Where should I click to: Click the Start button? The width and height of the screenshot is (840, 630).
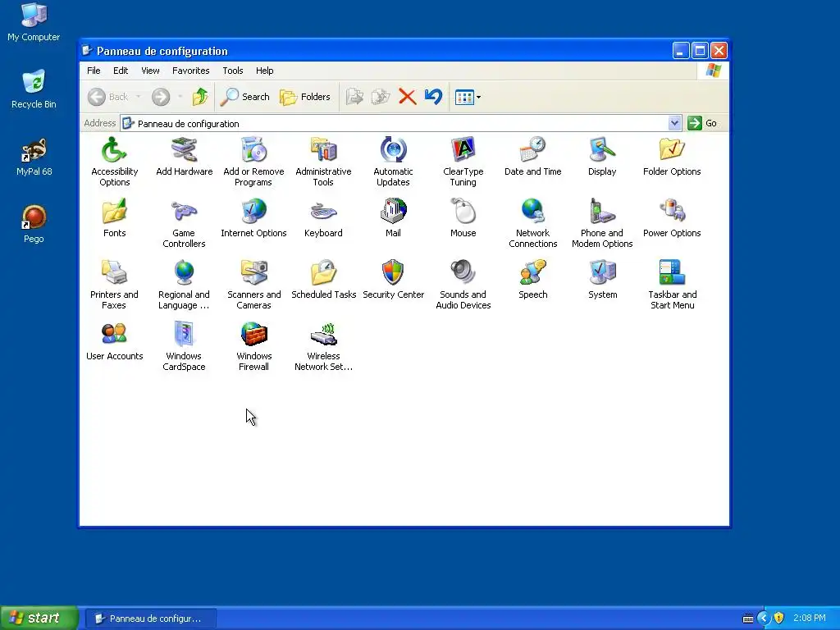[39, 618]
